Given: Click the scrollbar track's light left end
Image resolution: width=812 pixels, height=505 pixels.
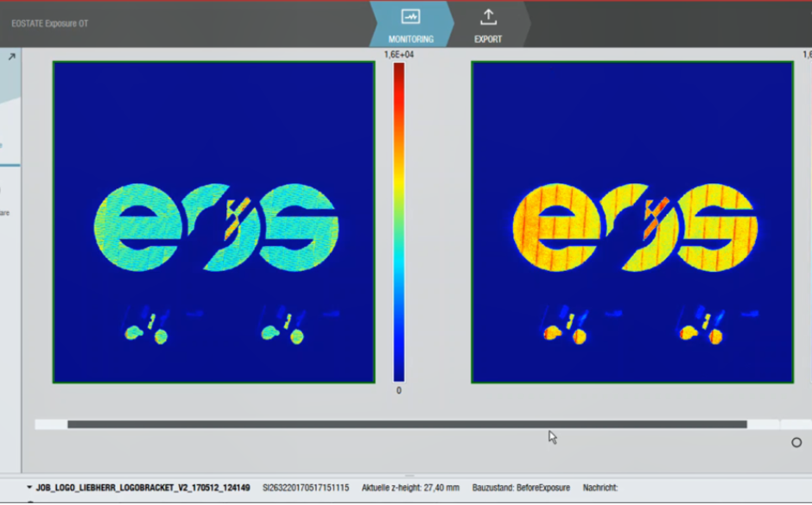Looking at the screenshot, I should [51, 424].
